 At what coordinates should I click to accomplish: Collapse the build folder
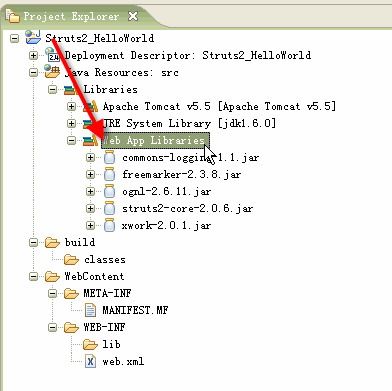click(33, 242)
